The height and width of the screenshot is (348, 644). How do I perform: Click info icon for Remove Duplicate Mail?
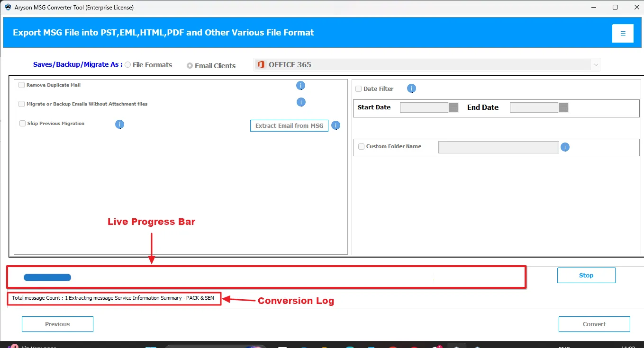pyautogui.click(x=300, y=86)
